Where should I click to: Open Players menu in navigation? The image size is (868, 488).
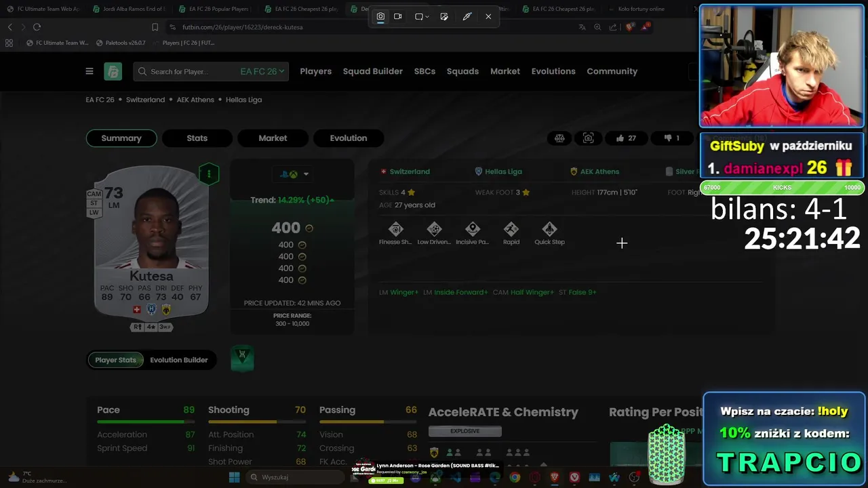click(x=316, y=71)
